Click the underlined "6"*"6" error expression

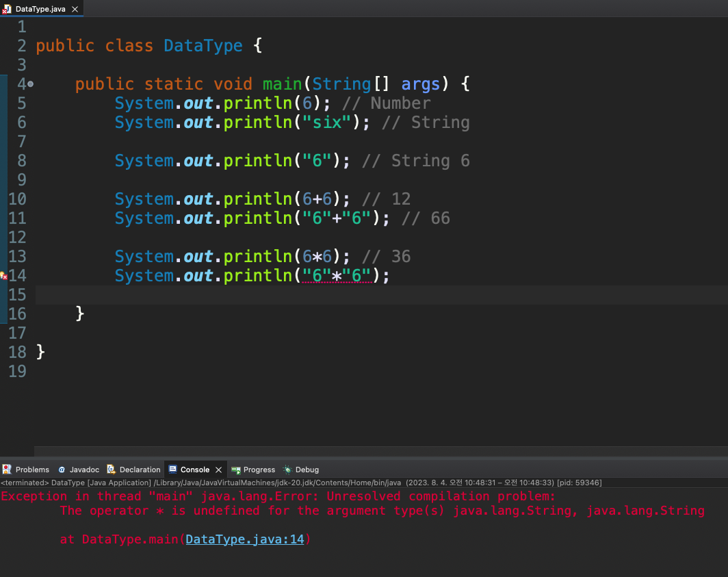click(337, 275)
